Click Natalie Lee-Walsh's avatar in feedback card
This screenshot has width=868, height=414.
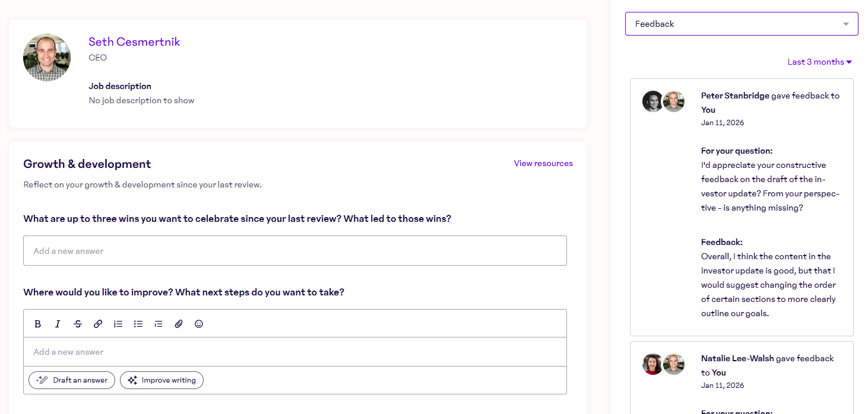click(x=652, y=364)
